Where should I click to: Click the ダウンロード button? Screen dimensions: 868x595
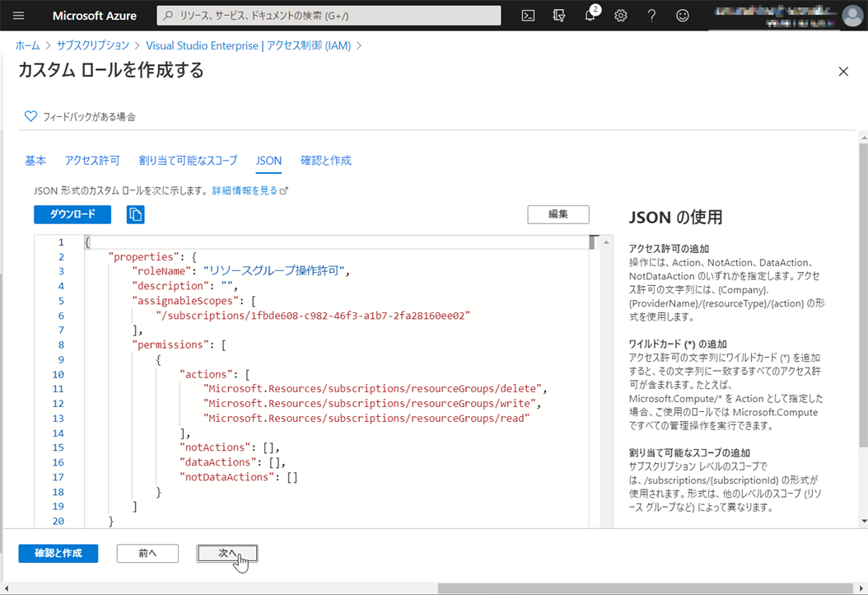pyautogui.click(x=72, y=214)
